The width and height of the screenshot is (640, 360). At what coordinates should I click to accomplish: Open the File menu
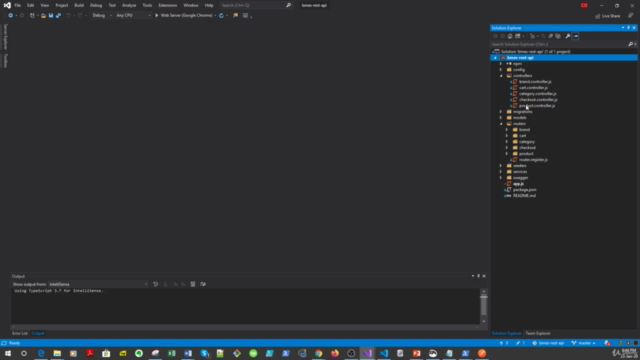[x=18, y=5]
